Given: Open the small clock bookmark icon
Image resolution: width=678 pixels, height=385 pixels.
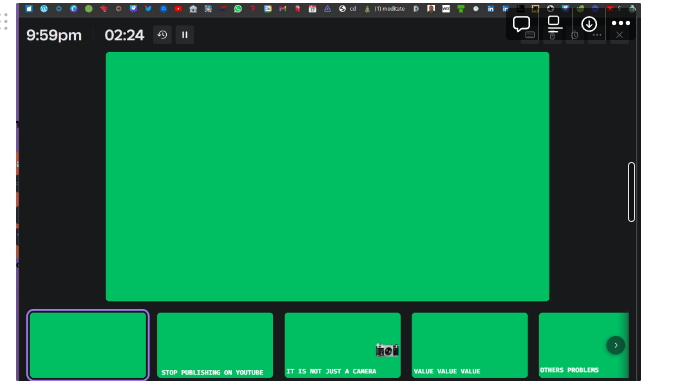Looking at the screenshot, I should point(476,9).
